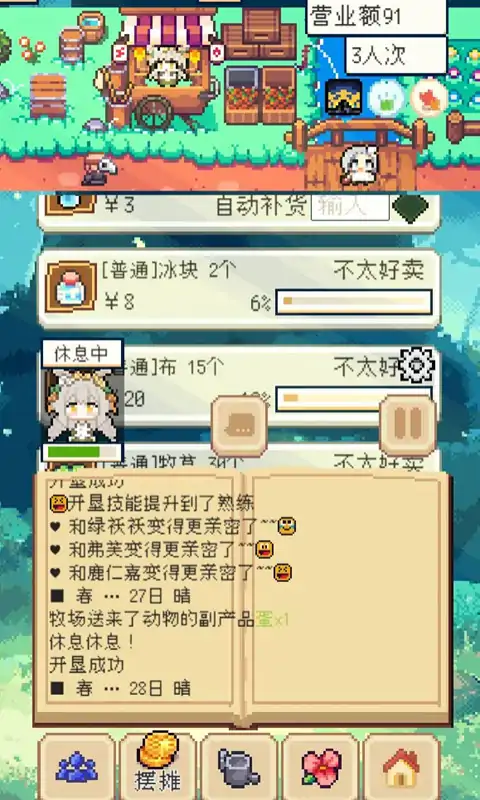Select the 冰块 ice item icon
This screenshot has width=480, height=800.
tap(71, 287)
